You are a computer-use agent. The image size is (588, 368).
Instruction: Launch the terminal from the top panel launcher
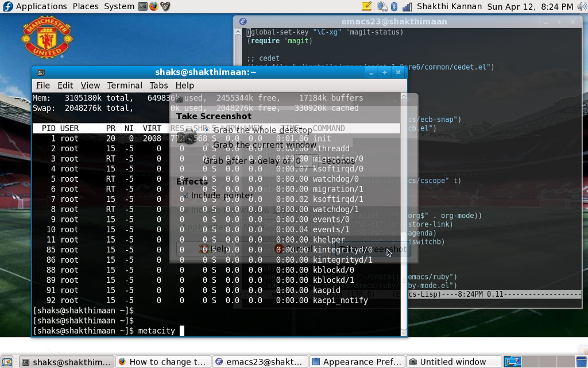[x=142, y=6]
